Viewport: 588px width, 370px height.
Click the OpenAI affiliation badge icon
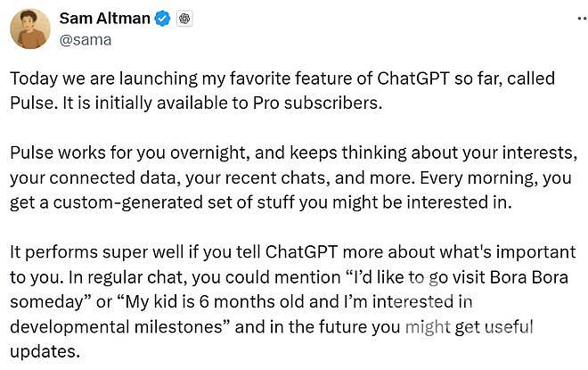coord(184,18)
